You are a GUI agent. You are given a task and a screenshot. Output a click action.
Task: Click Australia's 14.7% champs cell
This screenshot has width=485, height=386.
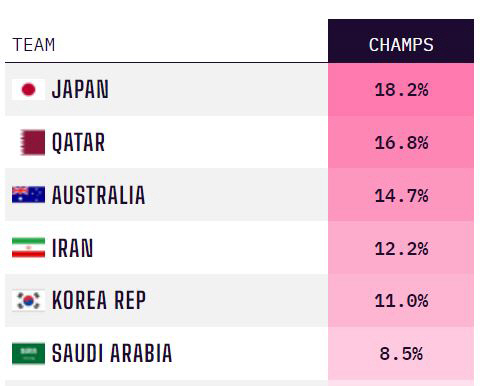click(x=401, y=195)
